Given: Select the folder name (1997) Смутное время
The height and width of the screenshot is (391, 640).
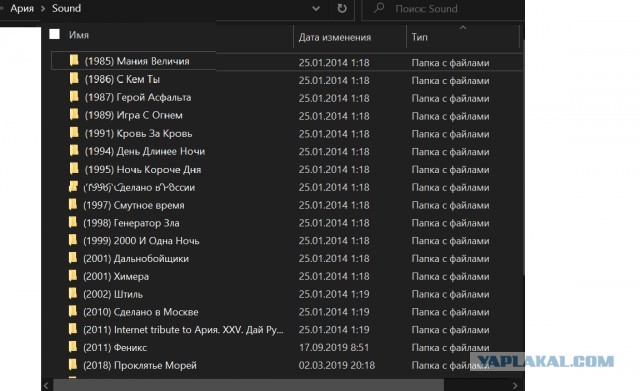Looking at the screenshot, I should pyautogui.click(x=134, y=205).
